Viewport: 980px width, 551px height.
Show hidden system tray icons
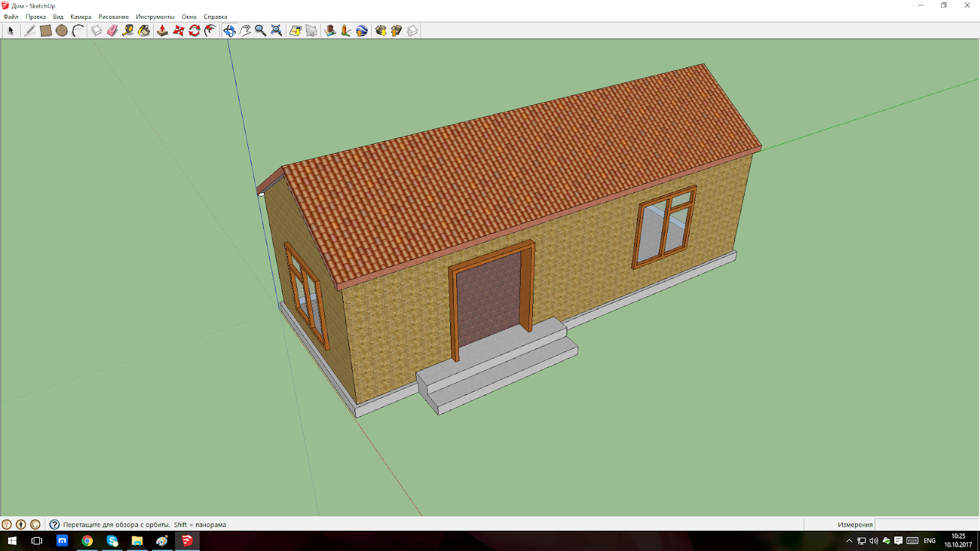[x=849, y=541]
